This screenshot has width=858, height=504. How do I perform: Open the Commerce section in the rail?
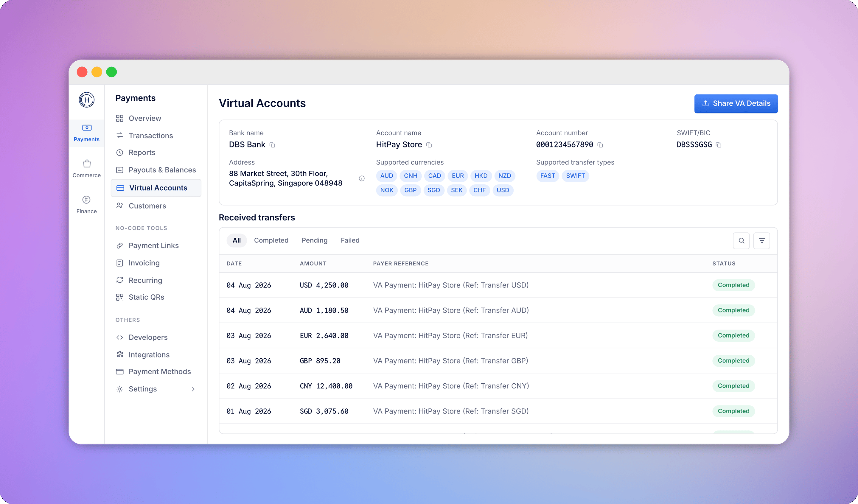(x=86, y=169)
